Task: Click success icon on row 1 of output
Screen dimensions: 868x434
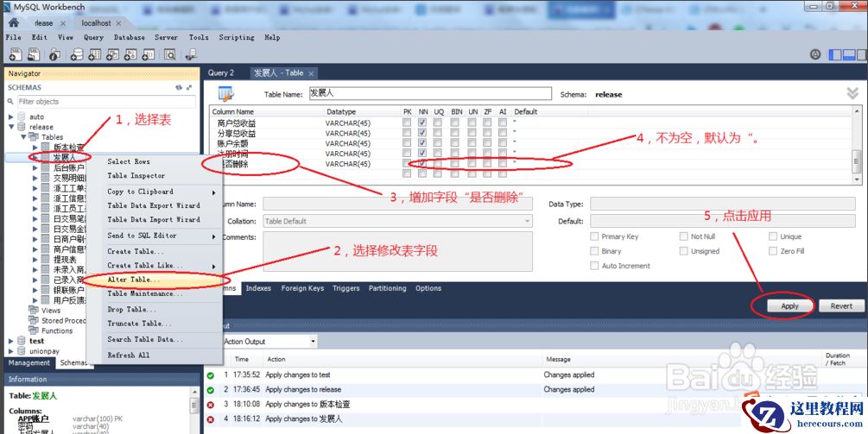Action: [211, 374]
